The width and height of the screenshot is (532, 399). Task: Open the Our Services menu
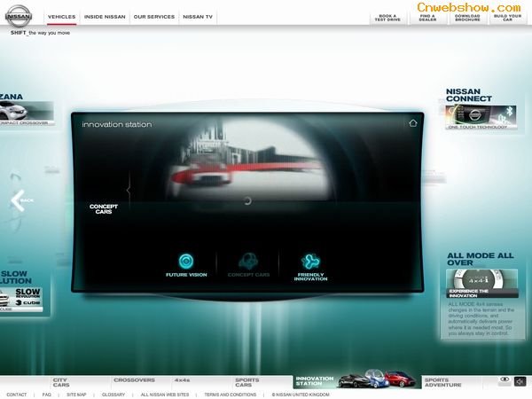(x=154, y=17)
